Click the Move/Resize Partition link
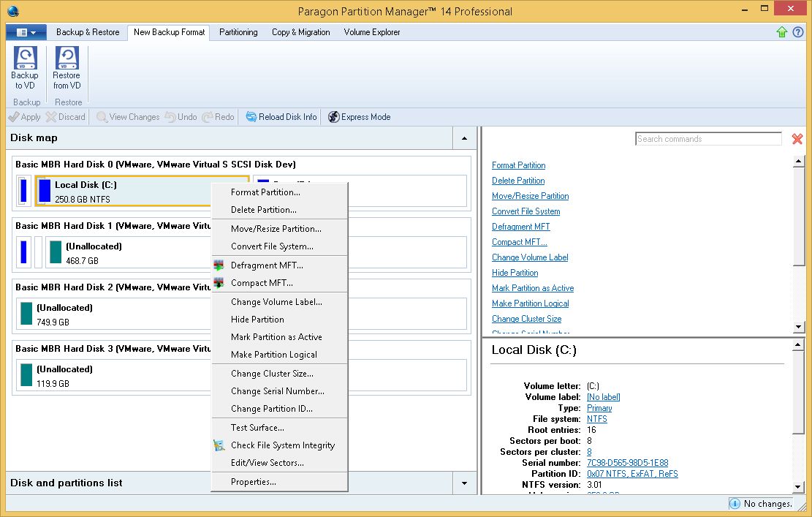 coord(531,196)
